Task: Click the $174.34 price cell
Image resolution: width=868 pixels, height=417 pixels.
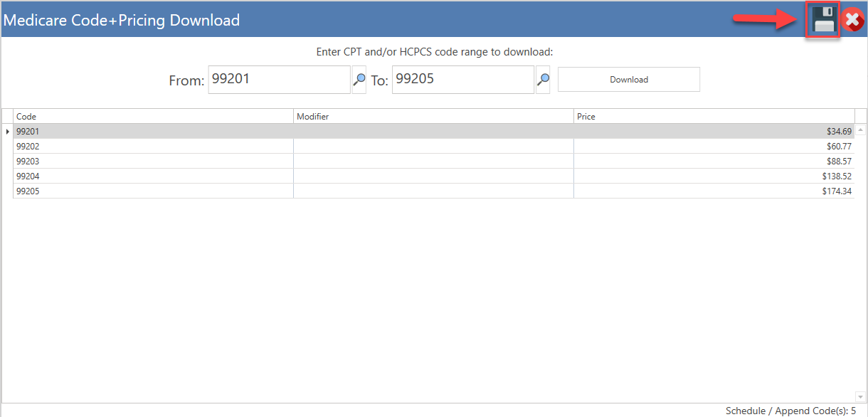Action: [x=714, y=191]
